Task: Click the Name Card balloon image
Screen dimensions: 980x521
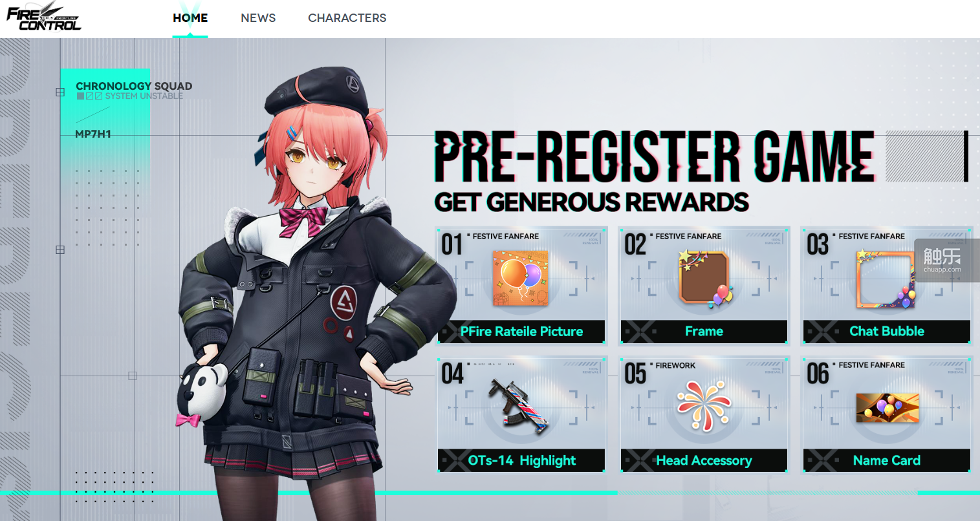Action: [887, 407]
